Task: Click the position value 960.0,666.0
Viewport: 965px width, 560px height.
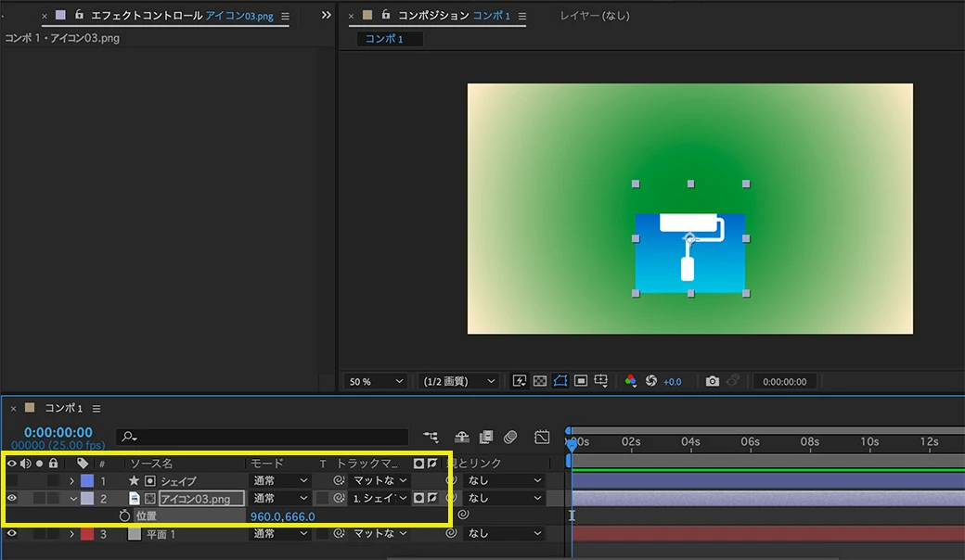Action: [x=282, y=516]
